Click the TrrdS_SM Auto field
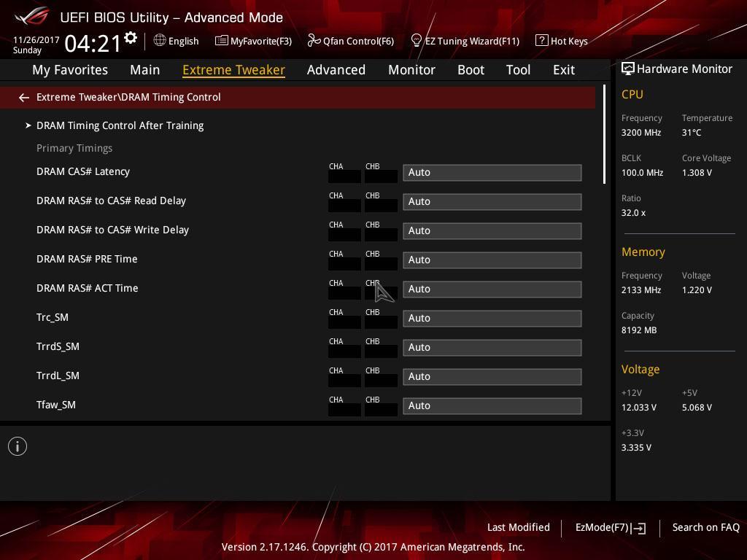Image resolution: width=747 pixels, height=560 pixels. (x=492, y=347)
